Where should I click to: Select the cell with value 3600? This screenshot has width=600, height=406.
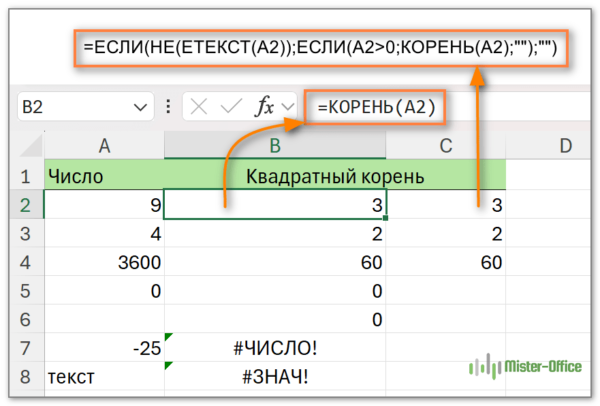(104, 263)
